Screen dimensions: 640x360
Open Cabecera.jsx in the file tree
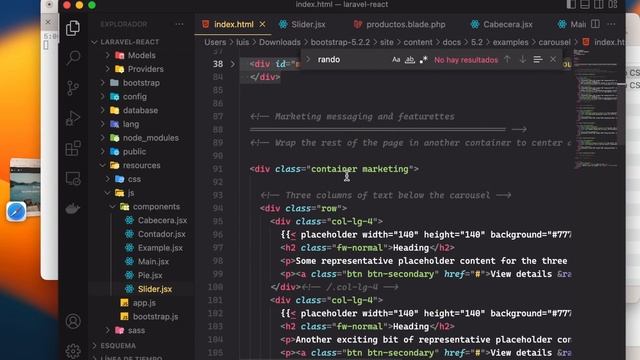pos(162,220)
